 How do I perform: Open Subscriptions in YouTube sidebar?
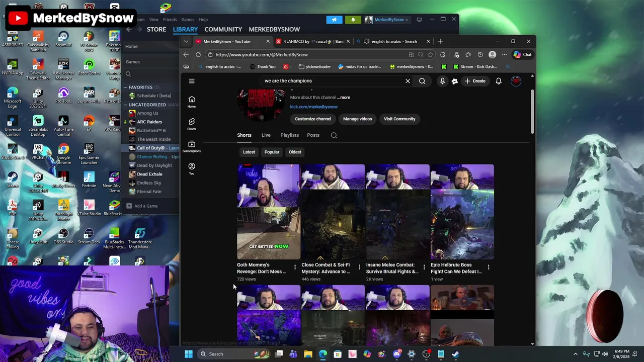[192, 146]
